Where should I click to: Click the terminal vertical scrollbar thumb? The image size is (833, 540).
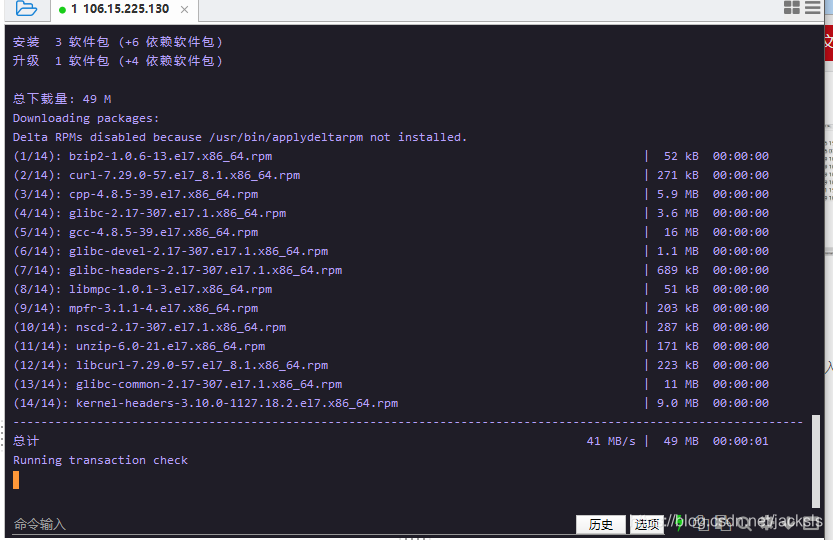click(x=816, y=461)
